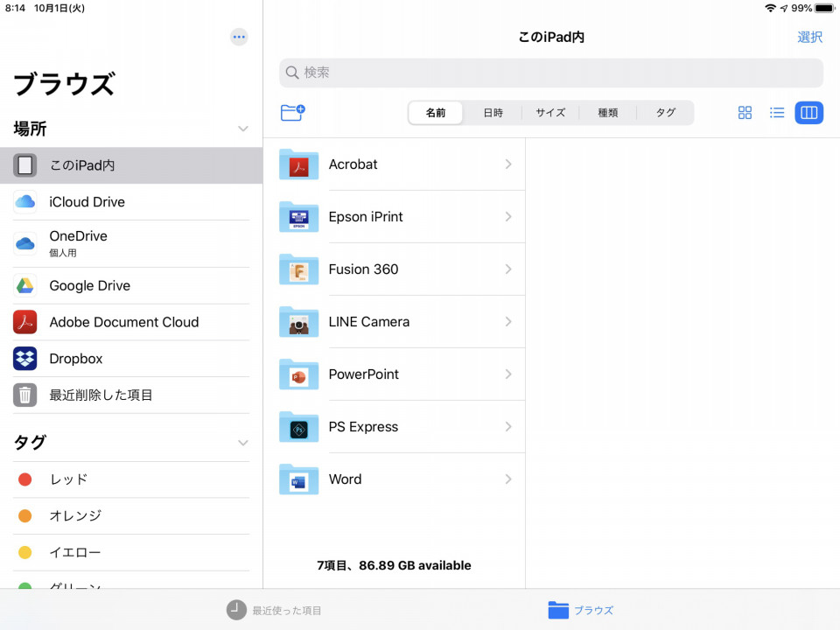Click the Acrobat folder name
Viewport: 840px width, 630px height.
[353, 164]
